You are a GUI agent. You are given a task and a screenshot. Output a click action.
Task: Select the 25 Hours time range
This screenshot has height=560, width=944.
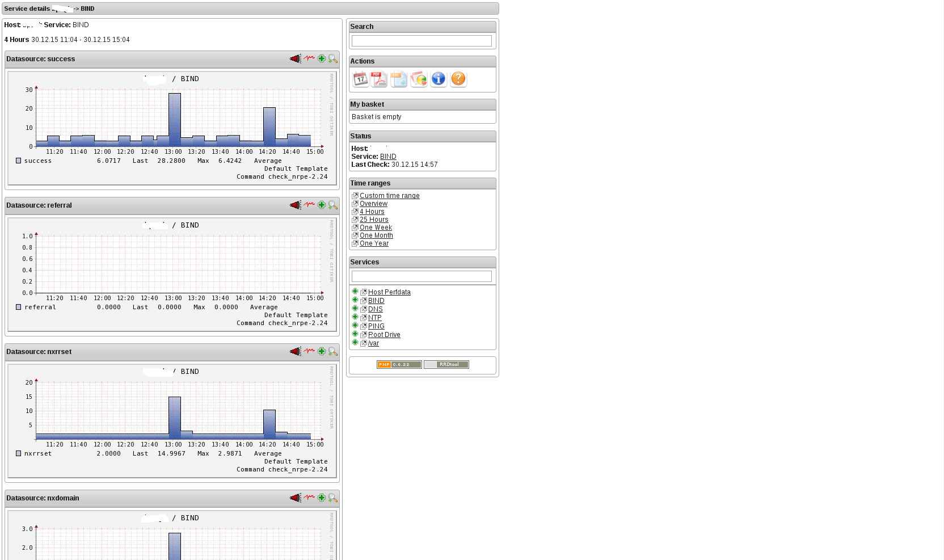point(374,220)
